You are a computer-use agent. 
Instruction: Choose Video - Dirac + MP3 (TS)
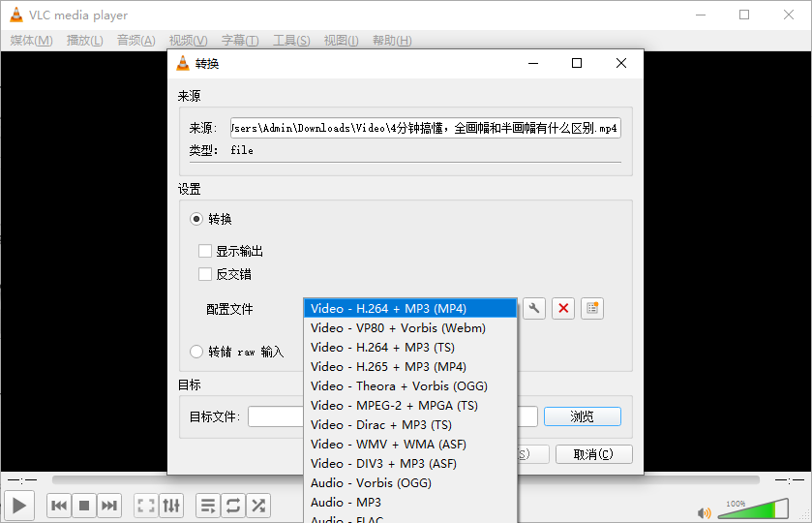tap(410, 424)
